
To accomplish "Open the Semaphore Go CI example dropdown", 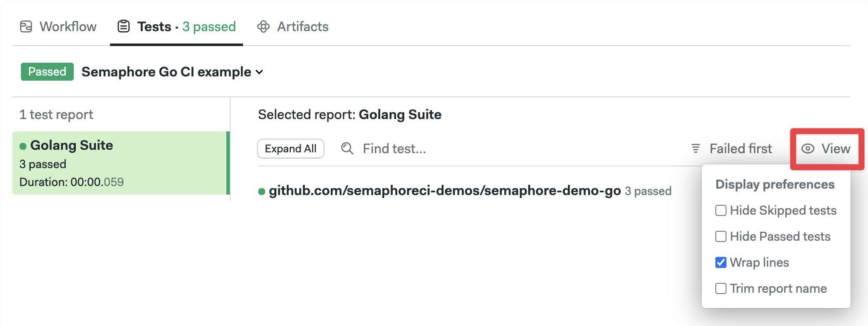I will tap(173, 72).
